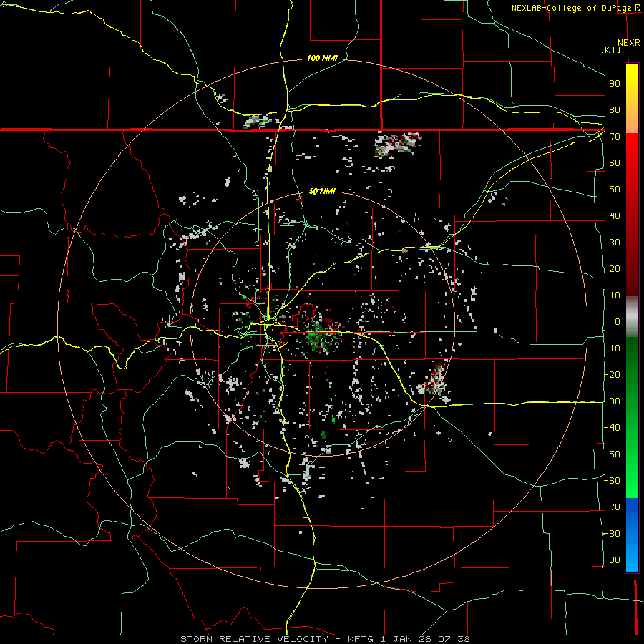644x644 pixels.
Task: Click the 100 NMI range ring label
Action: click(x=322, y=59)
